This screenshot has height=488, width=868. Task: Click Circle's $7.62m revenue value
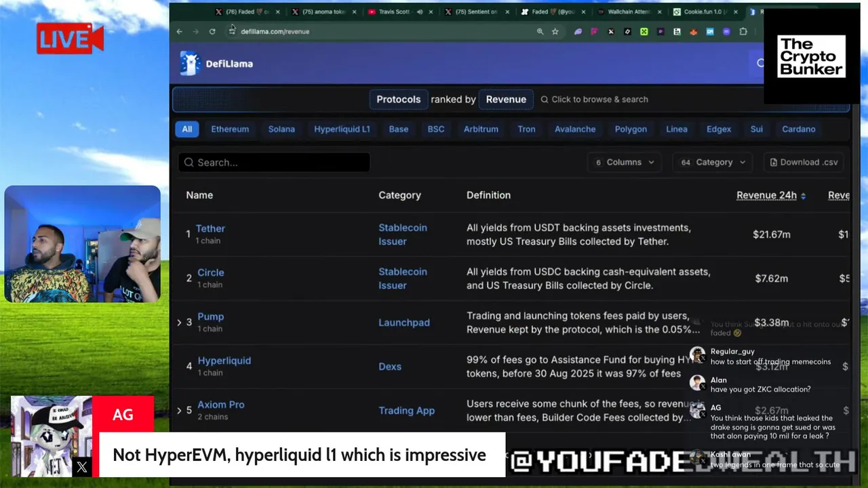point(772,279)
